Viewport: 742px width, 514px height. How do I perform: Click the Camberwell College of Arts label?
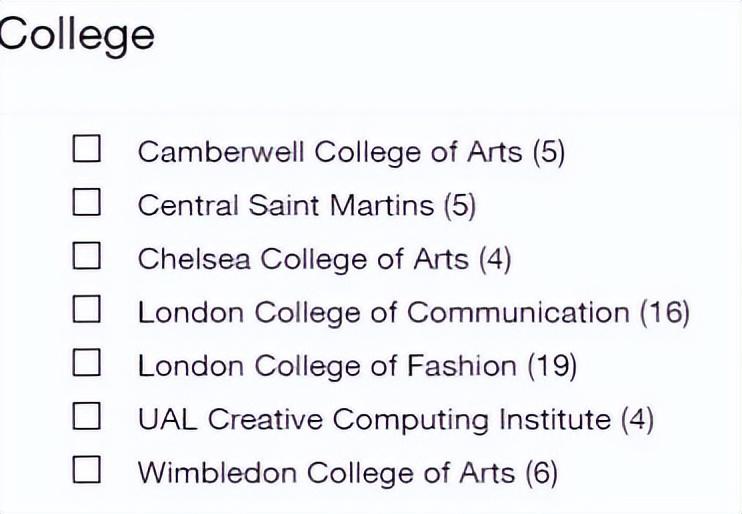[x=329, y=152]
